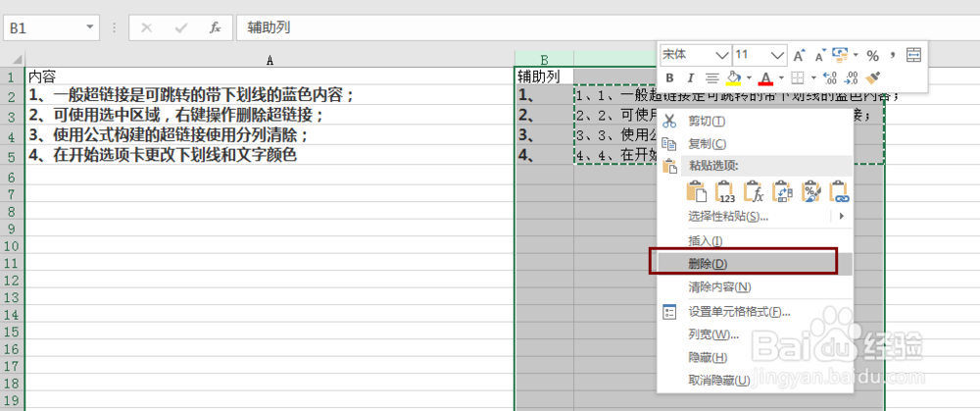Select the row 10 header
This screenshot has width=980, height=411.
[x=12, y=246]
